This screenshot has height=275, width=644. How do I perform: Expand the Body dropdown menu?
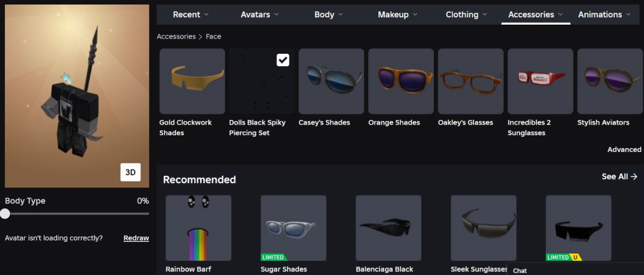click(329, 14)
